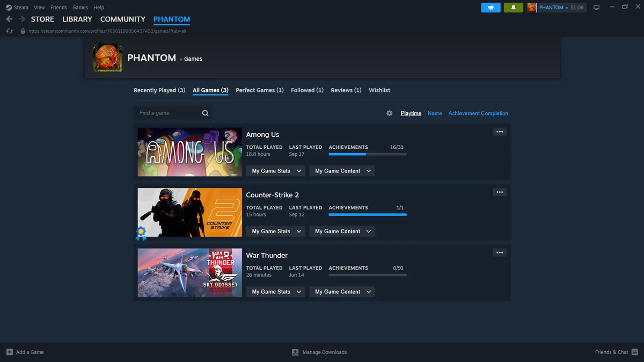Go to the LIBRARY section
The image size is (644, 362).
tap(77, 19)
